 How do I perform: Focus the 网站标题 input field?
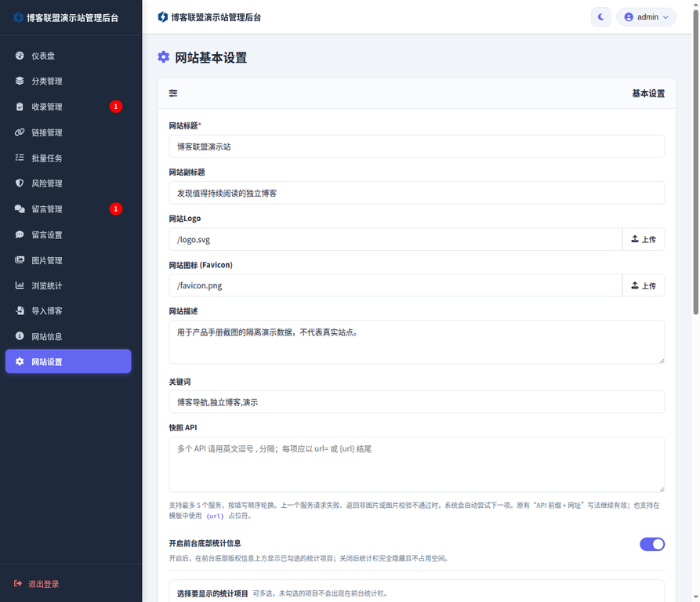(x=416, y=147)
